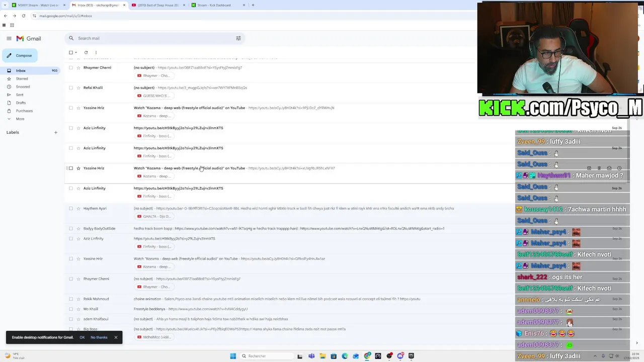Open Microsoft Edge from the taskbar

pos(345,356)
